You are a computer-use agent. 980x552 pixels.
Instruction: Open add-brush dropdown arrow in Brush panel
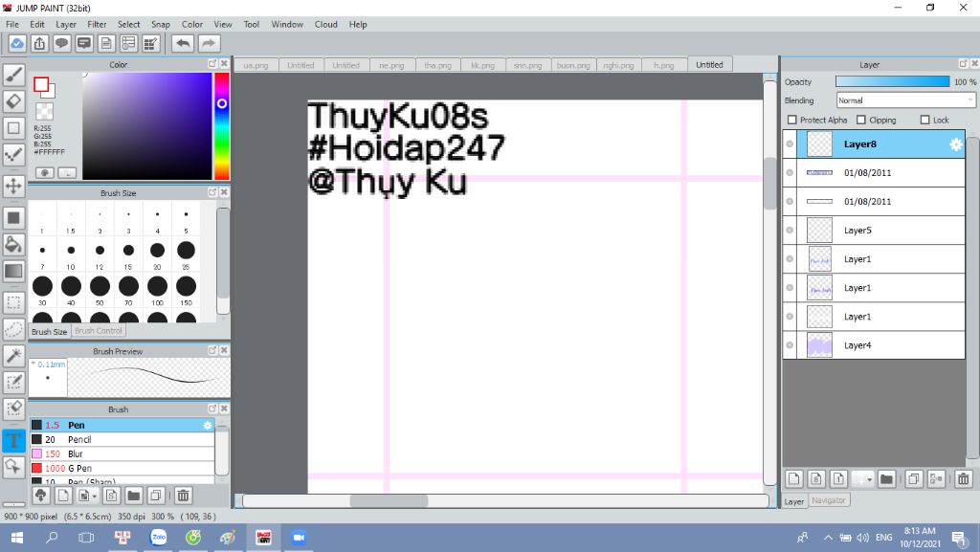point(95,496)
